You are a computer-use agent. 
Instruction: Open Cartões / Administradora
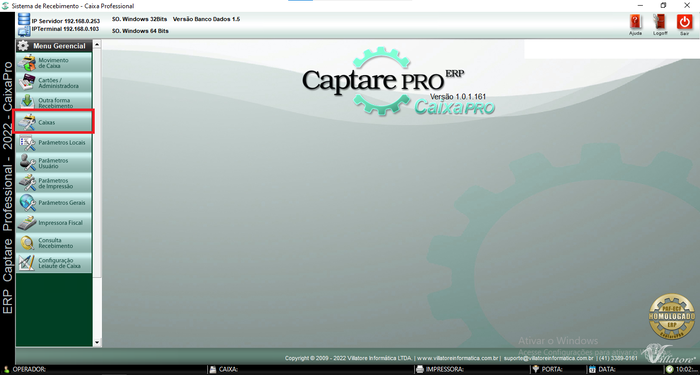54,83
